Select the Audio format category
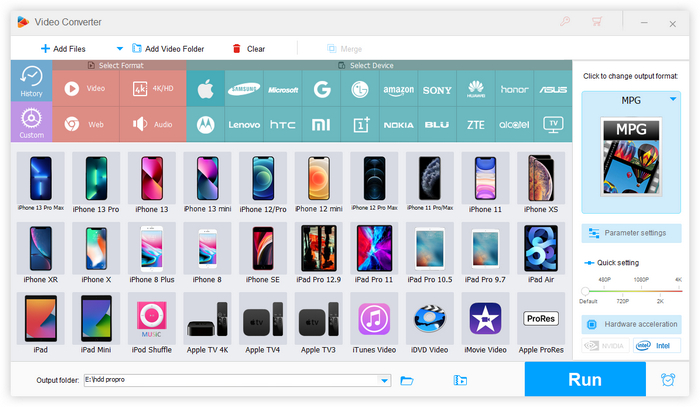Screen dimensions: 700x407 (153, 125)
